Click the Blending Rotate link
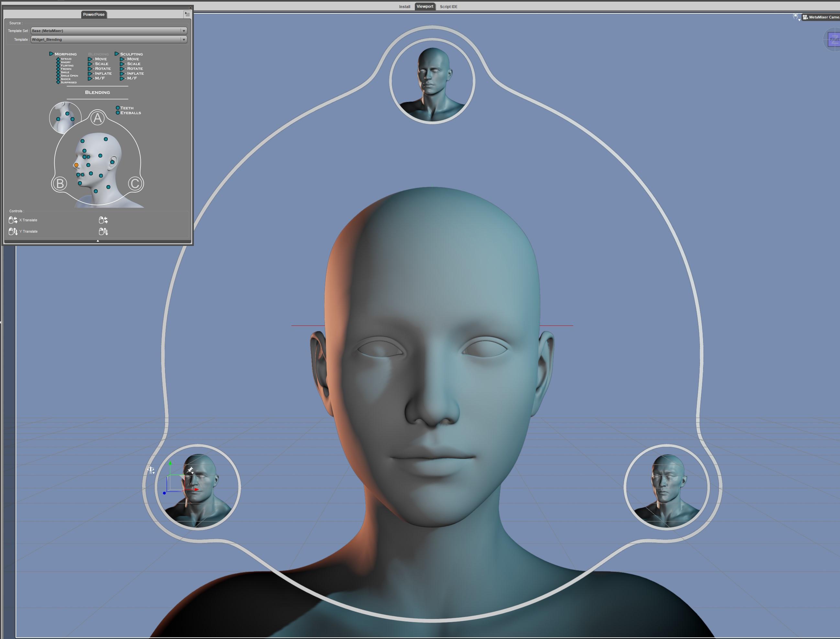 pyautogui.click(x=102, y=69)
